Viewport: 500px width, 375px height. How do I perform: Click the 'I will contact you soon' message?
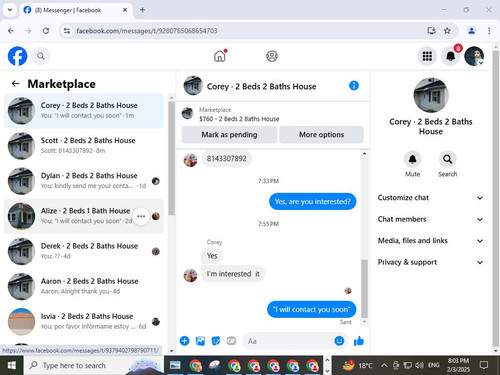point(311,310)
